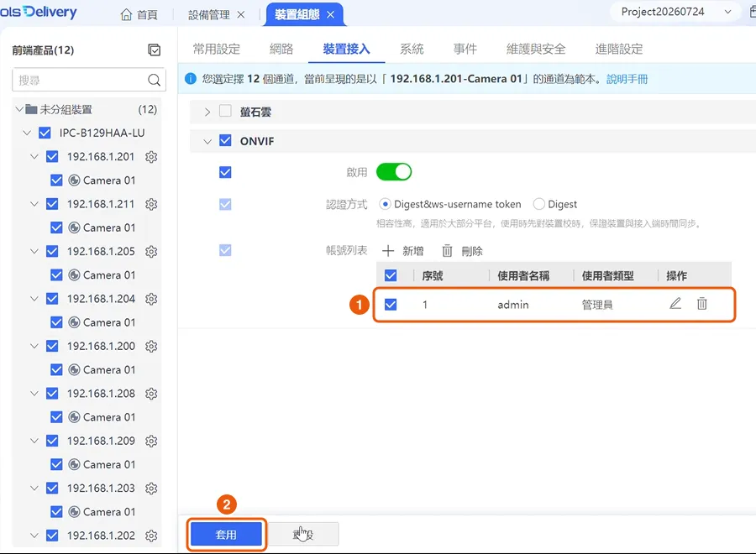Edit the admin account with pencil icon

[675, 304]
